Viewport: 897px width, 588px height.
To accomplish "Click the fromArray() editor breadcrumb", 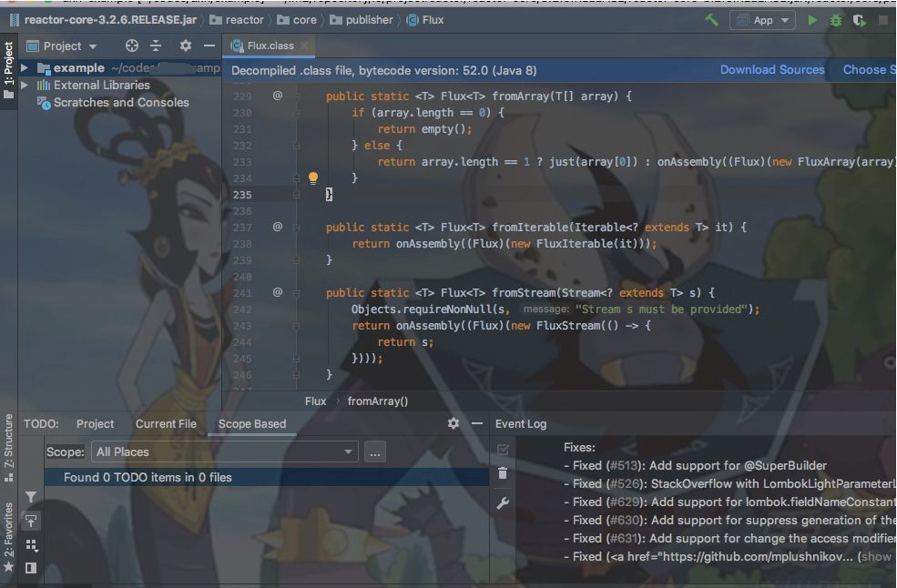I will (378, 401).
